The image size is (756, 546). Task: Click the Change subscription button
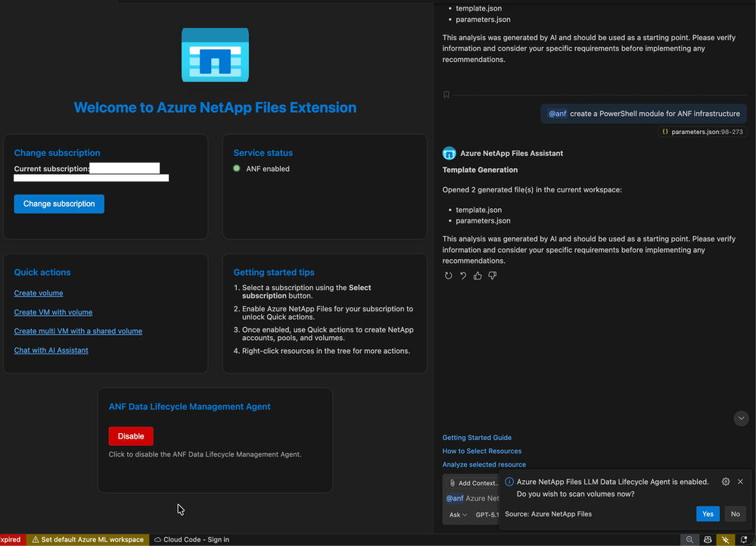(59, 204)
